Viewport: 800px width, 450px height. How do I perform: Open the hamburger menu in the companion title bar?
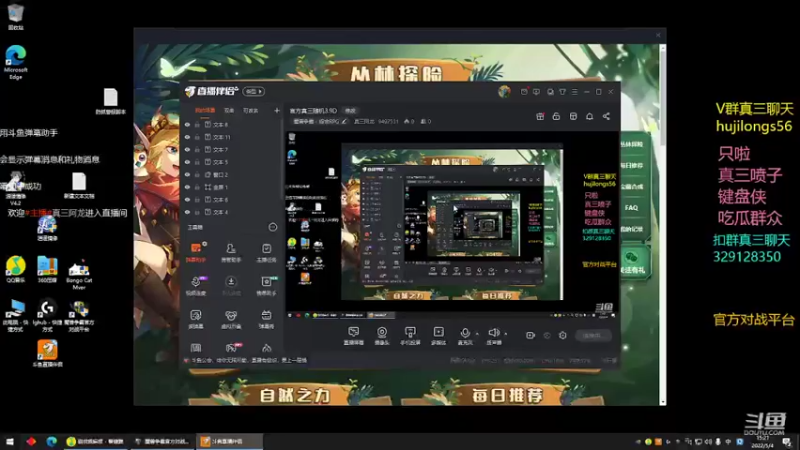[x=574, y=92]
